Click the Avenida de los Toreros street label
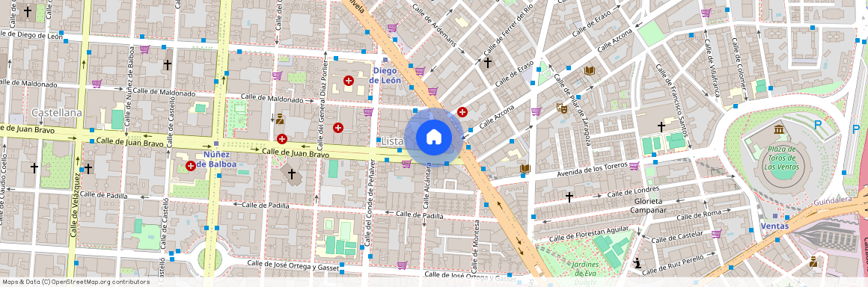868x287 pixels. coord(593,169)
